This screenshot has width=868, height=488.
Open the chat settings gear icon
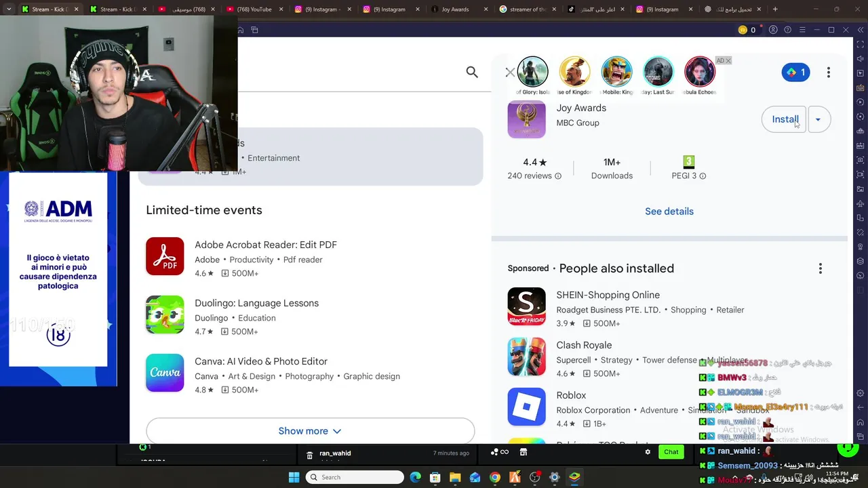(x=648, y=452)
